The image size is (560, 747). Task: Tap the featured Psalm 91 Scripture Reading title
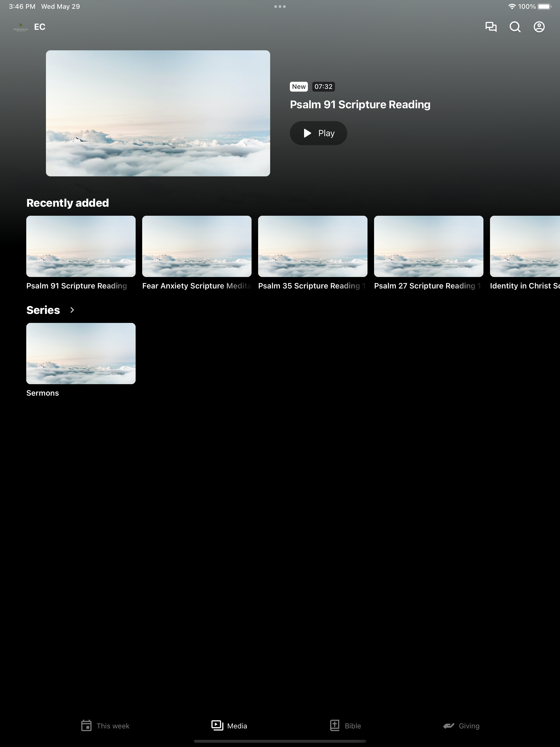(x=360, y=105)
